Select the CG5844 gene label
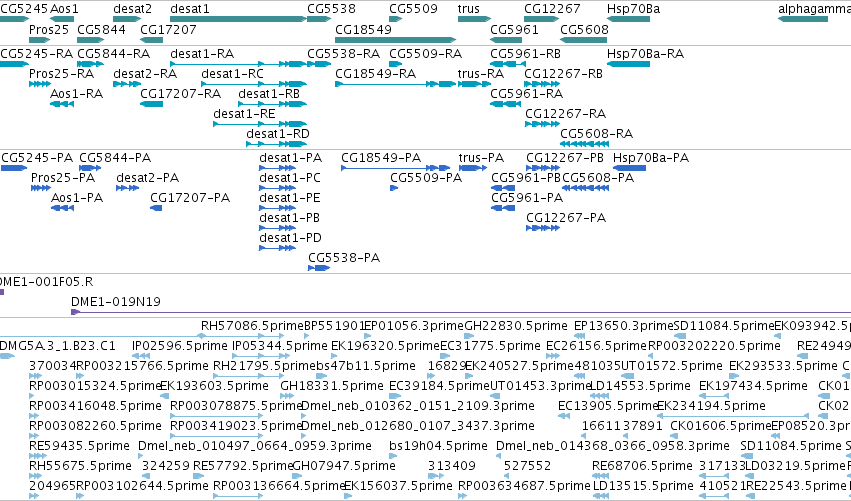This screenshot has width=851, height=501. tap(101, 29)
